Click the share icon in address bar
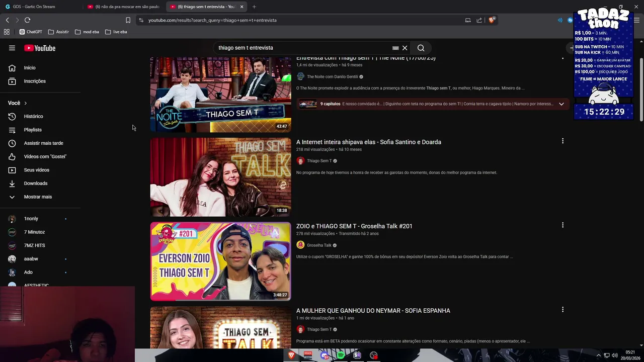The height and width of the screenshot is (362, 644). (479, 20)
